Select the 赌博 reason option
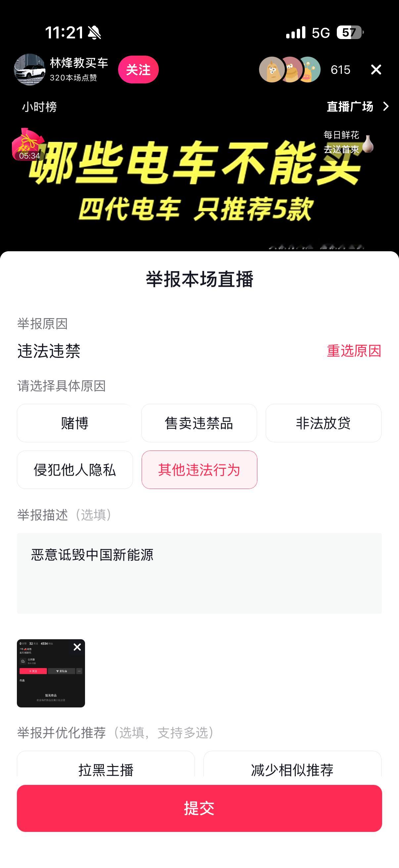 (75, 423)
